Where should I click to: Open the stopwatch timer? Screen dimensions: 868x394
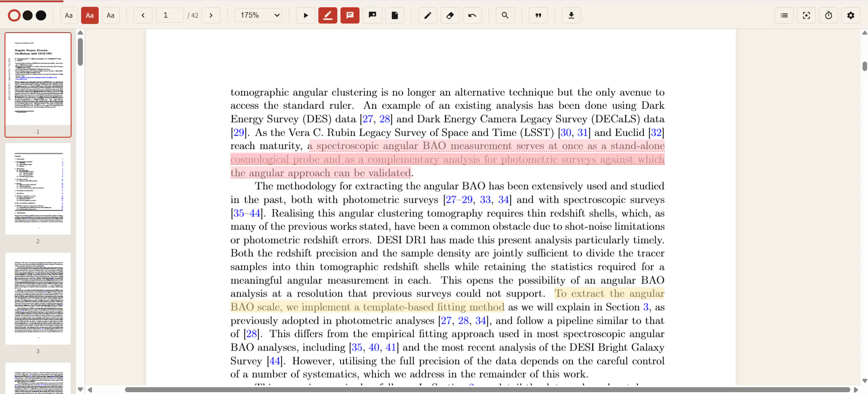tap(829, 15)
